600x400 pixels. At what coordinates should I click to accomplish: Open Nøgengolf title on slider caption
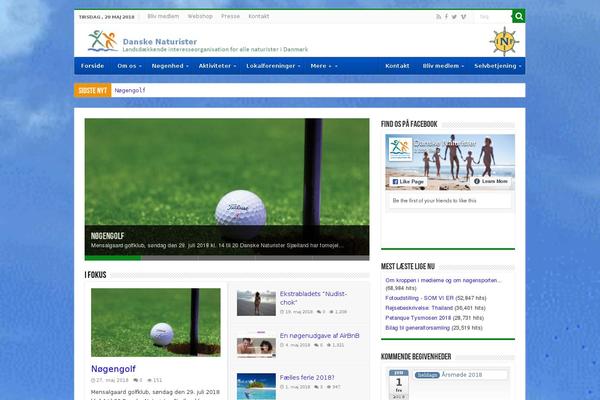click(x=107, y=236)
